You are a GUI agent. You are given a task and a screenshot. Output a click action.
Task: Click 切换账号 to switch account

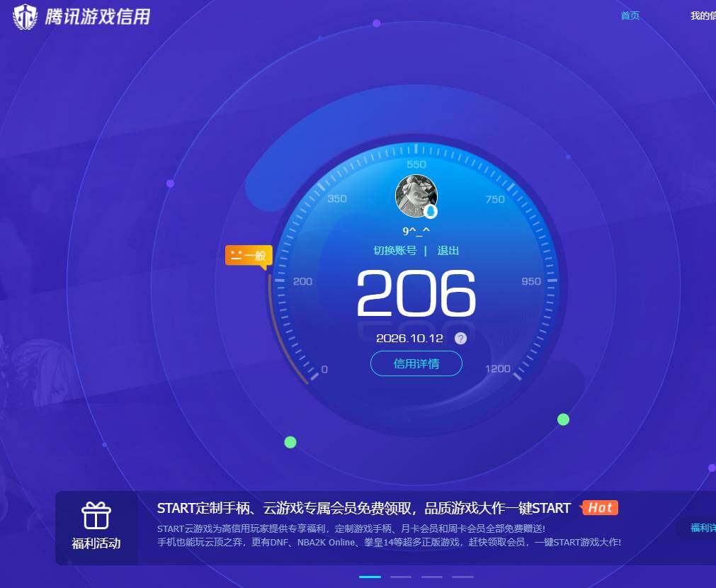395,250
